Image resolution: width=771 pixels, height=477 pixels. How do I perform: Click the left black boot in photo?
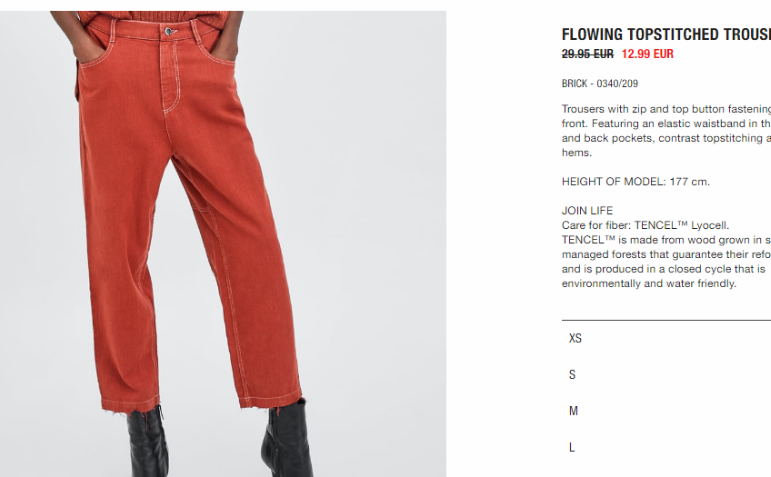pyautogui.click(x=147, y=441)
